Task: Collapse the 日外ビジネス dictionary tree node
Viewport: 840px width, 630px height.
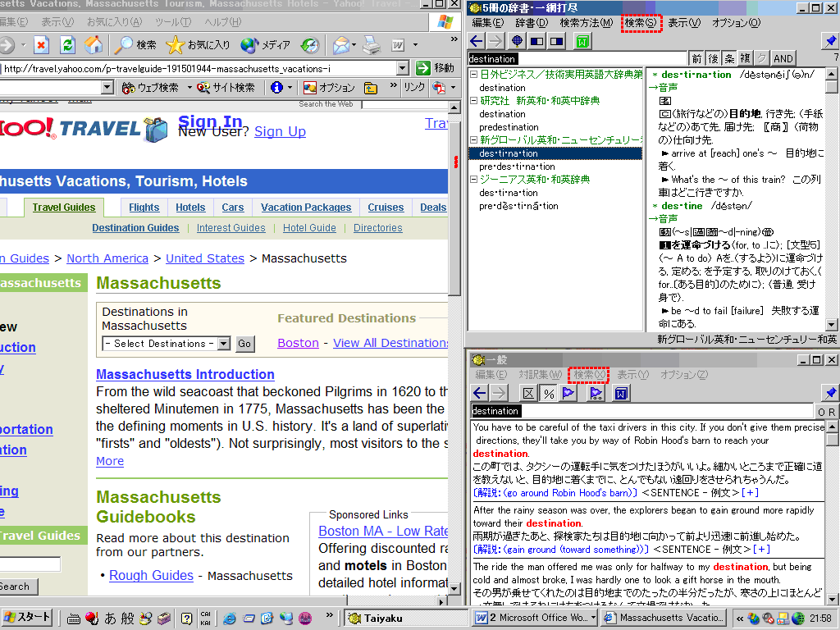Action: [x=473, y=74]
